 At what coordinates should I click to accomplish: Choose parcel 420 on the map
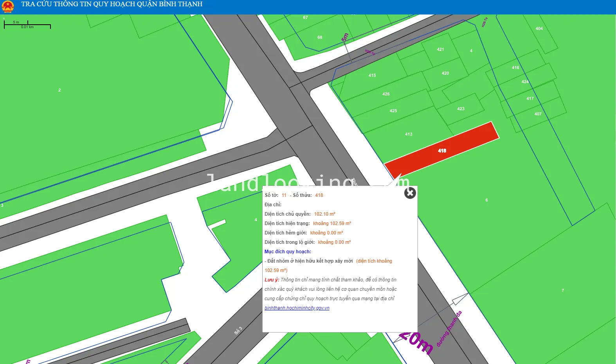point(445,73)
